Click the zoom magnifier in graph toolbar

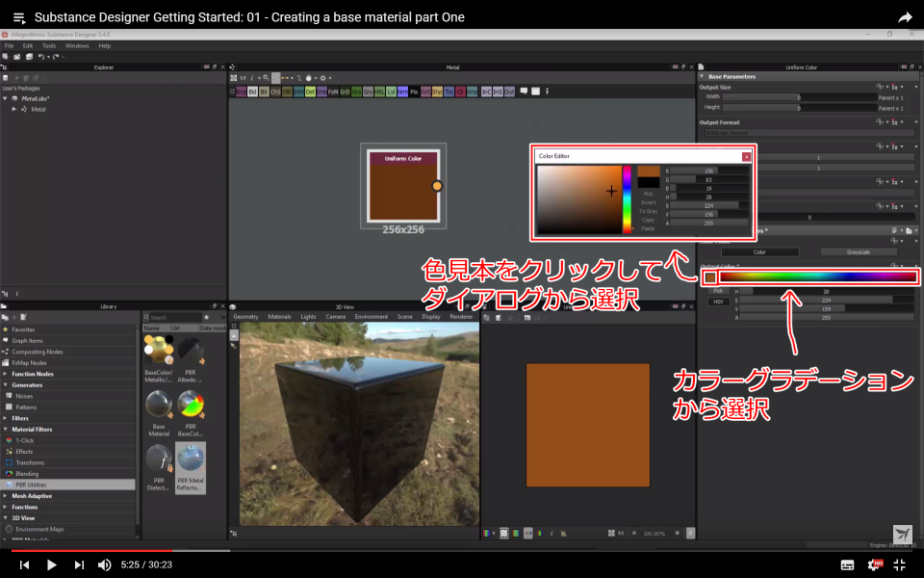[266, 77]
